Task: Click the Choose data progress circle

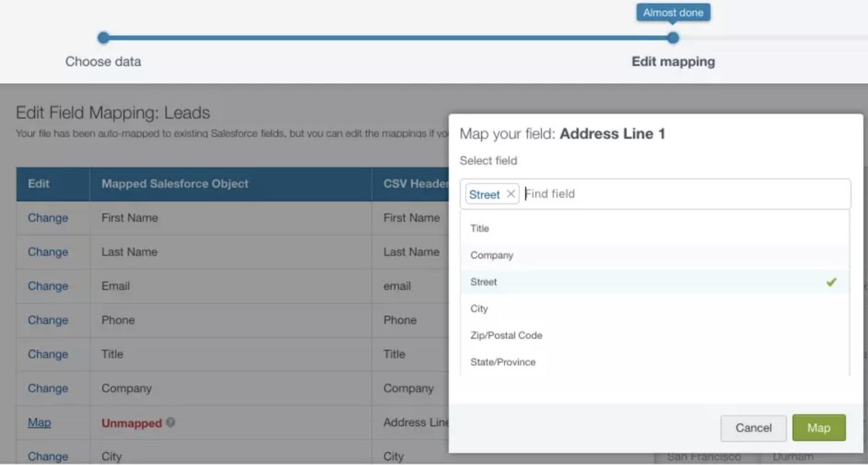Action: click(x=103, y=37)
